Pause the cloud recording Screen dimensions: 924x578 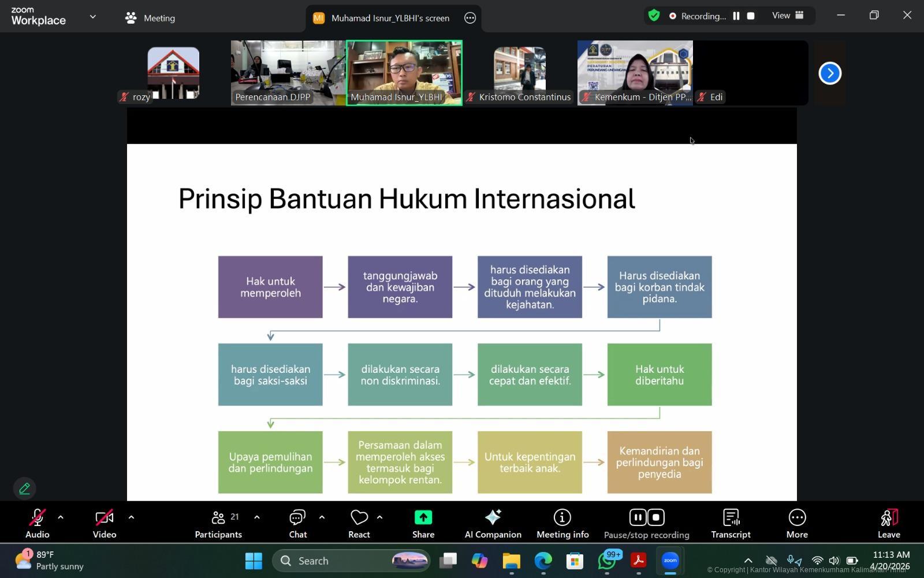pyautogui.click(x=636, y=517)
